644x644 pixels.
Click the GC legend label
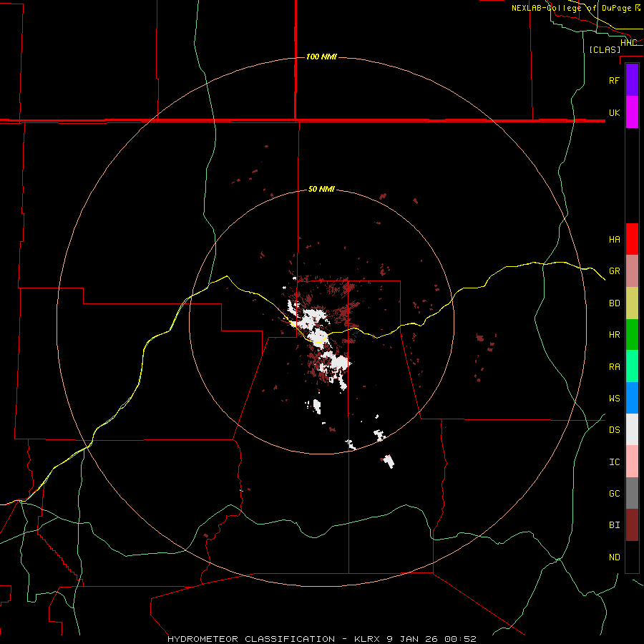point(614,494)
